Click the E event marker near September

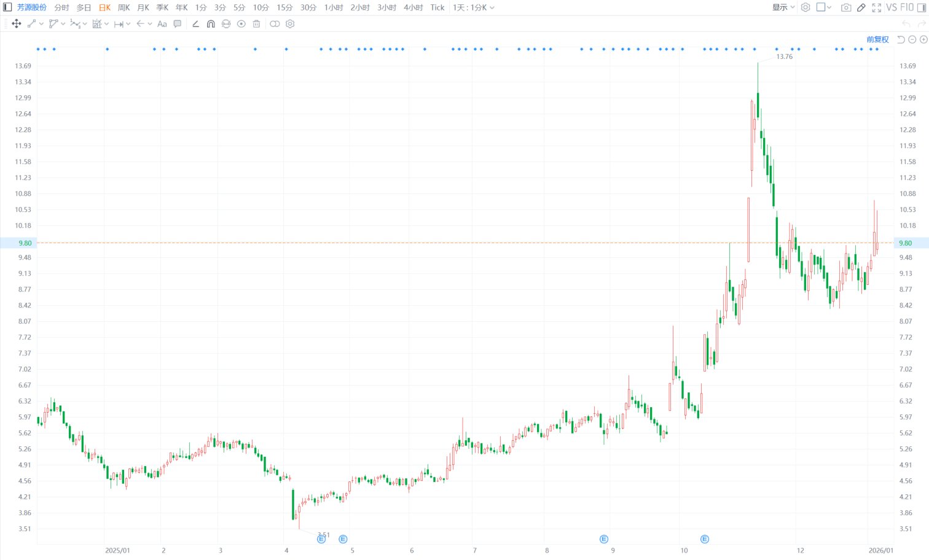coord(604,539)
